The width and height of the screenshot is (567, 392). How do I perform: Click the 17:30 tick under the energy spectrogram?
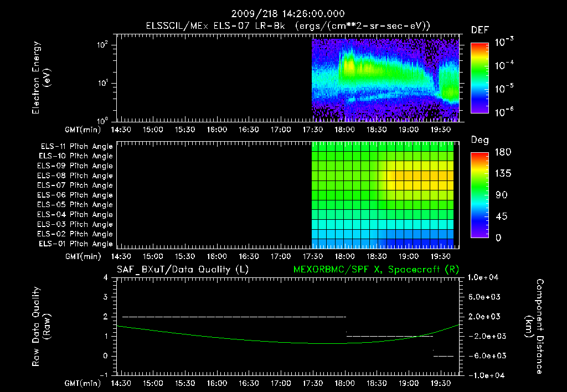pos(313,130)
